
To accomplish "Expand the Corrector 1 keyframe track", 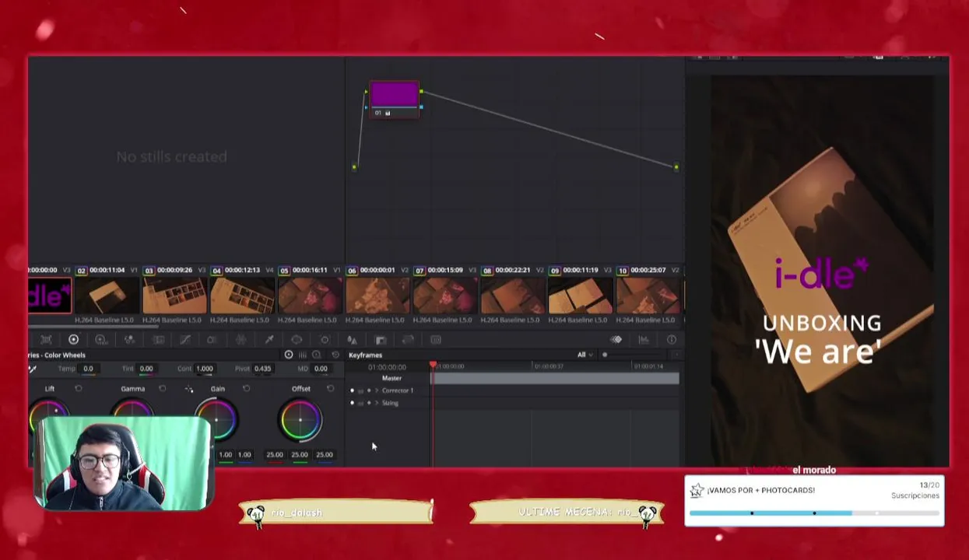I will tap(377, 390).
